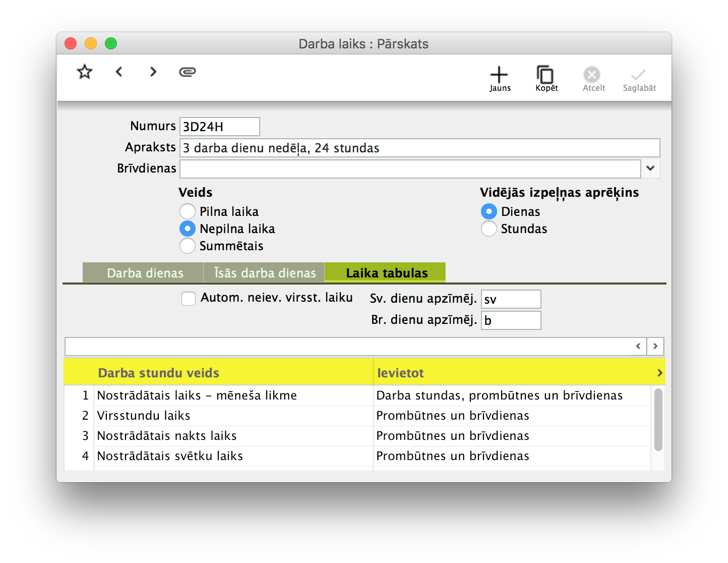Select Stundas for average earnings calculation
This screenshot has width=728, height=563.
click(489, 229)
